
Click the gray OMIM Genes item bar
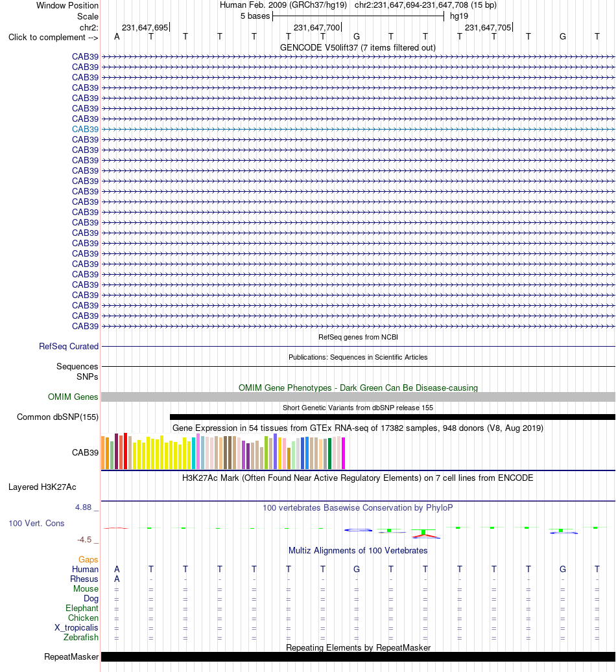coord(358,397)
